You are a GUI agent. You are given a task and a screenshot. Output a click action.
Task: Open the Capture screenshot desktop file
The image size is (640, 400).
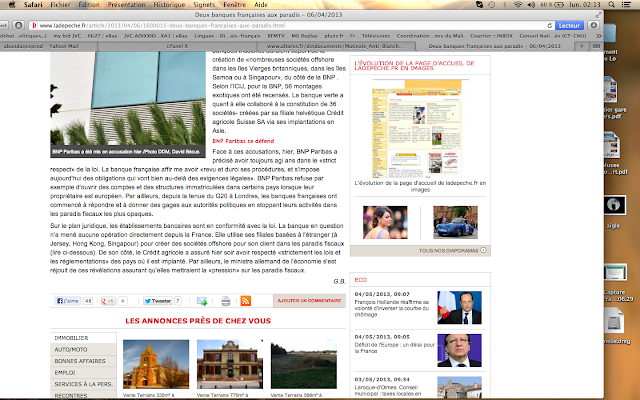point(615,273)
